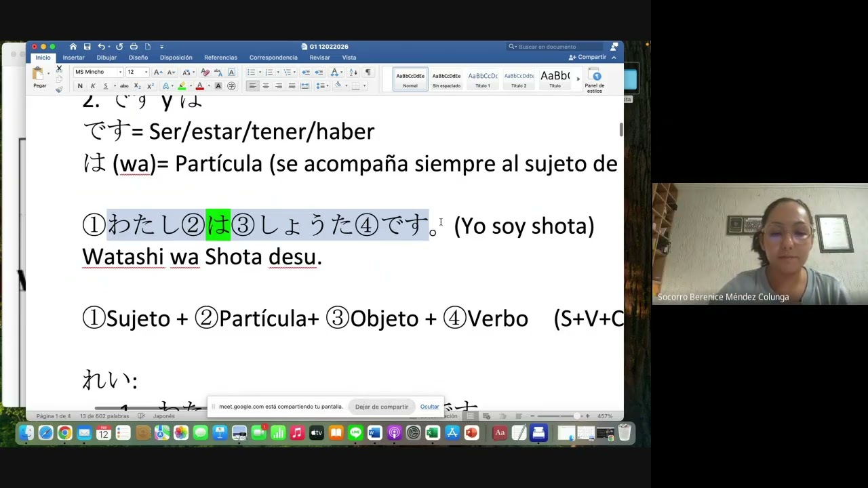Open the Panel de estilos
The image size is (868, 488).
595,81
